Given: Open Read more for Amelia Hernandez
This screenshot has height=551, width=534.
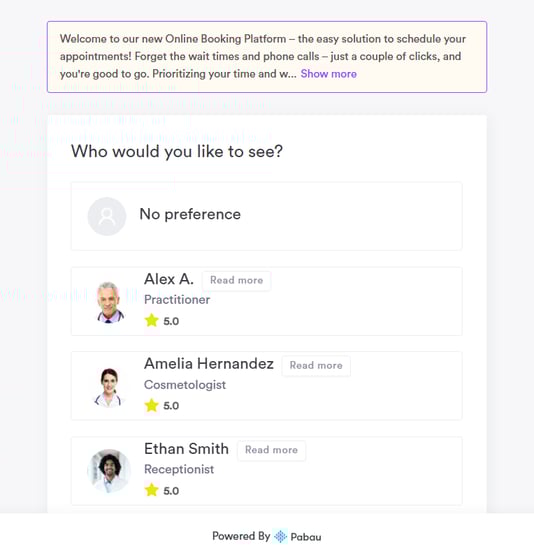Looking at the screenshot, I should click(x=316, y=365).
